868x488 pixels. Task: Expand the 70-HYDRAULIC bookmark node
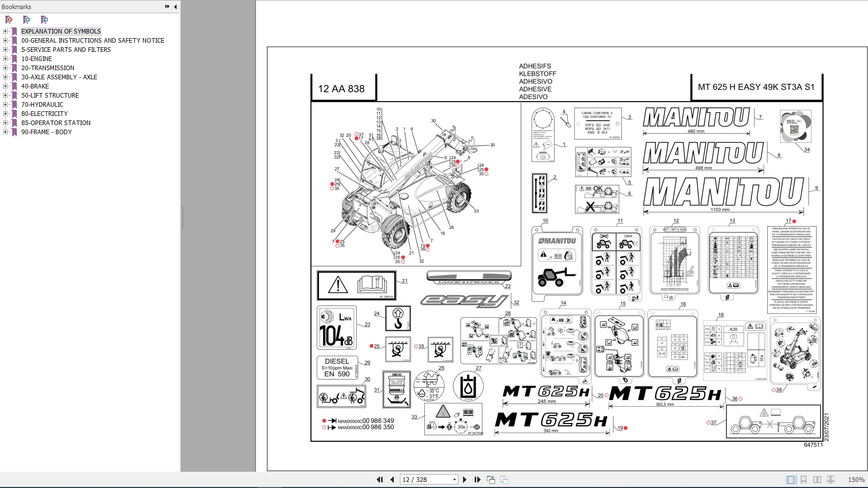point(6,105)
